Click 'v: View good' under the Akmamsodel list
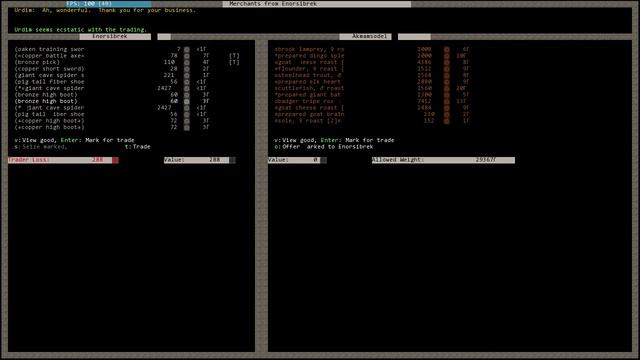The image size is (640, 360). [x=296, y=140]
